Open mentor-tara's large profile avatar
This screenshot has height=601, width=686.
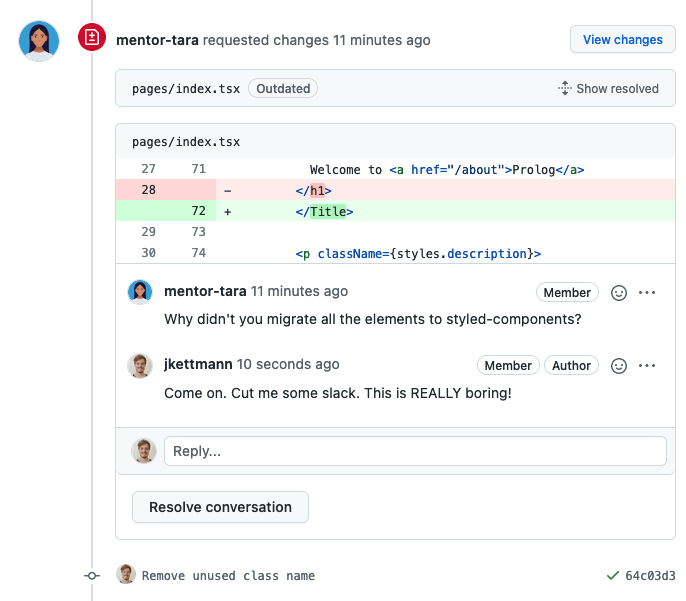[x=40, y=41]
